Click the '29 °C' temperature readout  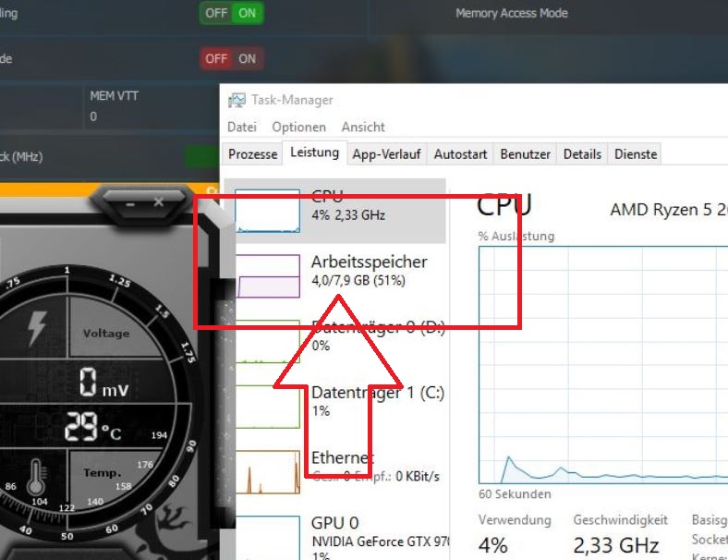point(93,427)
